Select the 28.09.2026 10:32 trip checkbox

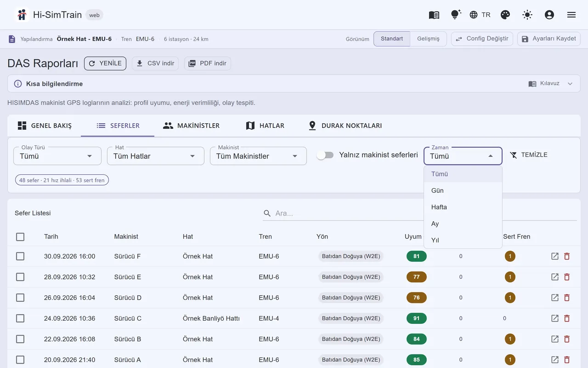(x=20, y=277)
